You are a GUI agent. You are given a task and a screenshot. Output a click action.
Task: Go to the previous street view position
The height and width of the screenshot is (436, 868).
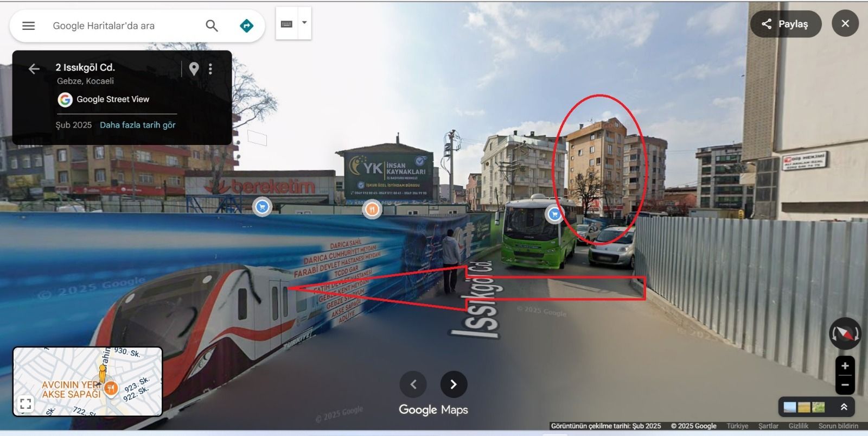(x=413, y=384)
